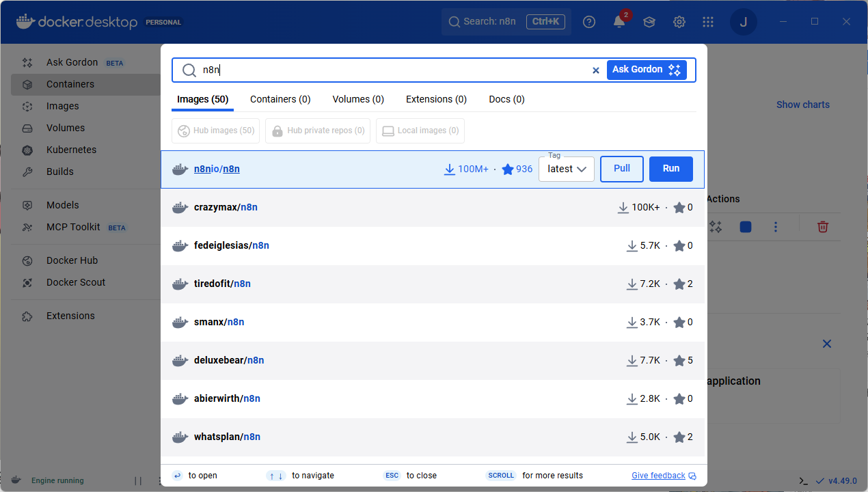Click the blue stop container icon
Image resolution: width=868 pixels, height=492 pixels.
[x=746, y=227]
